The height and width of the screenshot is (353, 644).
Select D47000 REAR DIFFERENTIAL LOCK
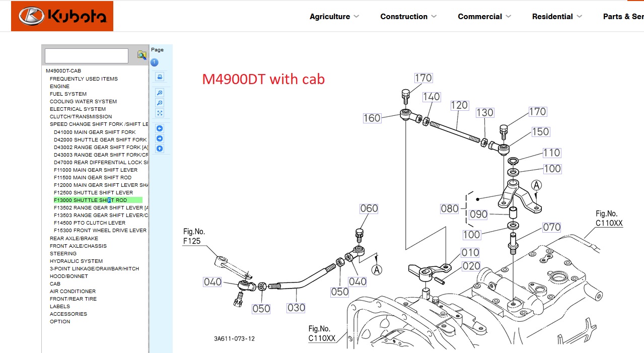(101, 162)
